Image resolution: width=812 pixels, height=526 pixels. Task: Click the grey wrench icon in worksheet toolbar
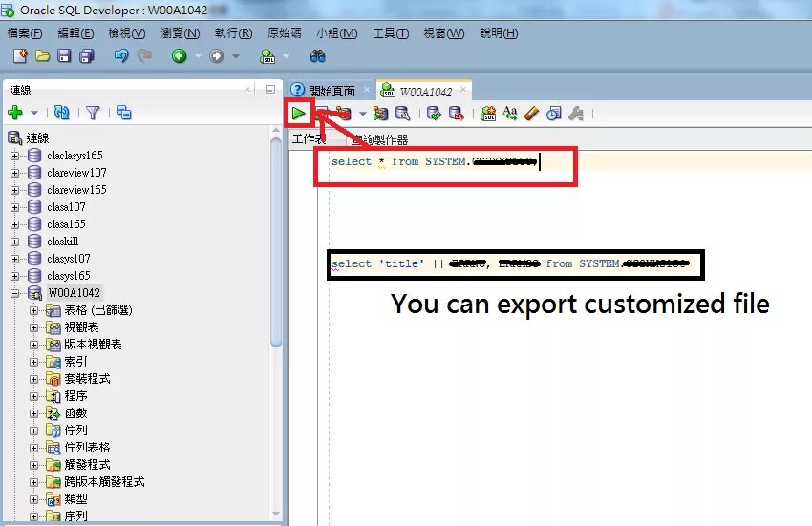[x=576, y=113]
